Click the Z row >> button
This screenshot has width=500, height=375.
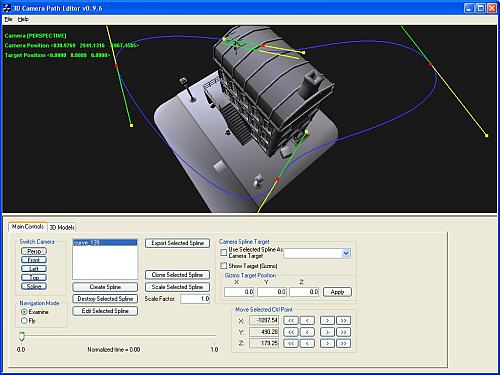343,343
